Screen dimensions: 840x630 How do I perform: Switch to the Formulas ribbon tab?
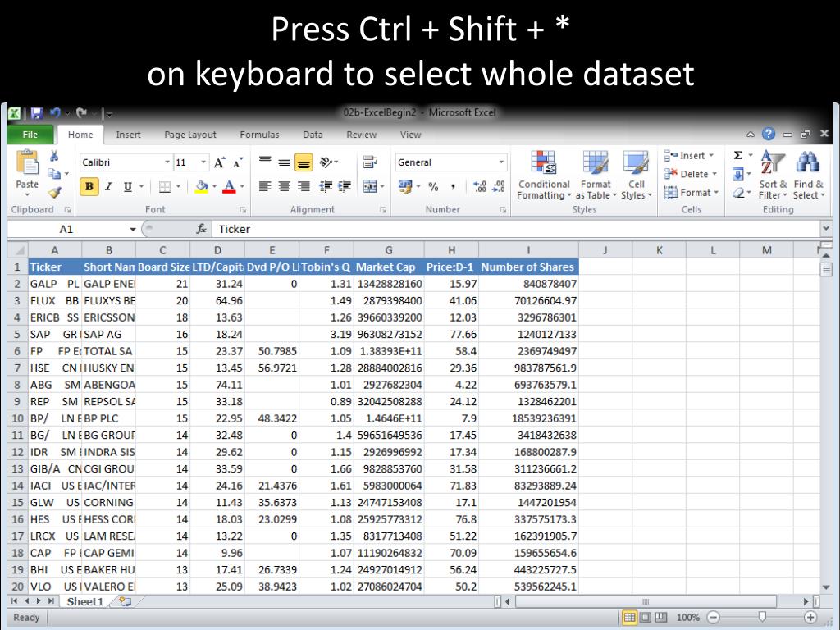pyautogui.click(x=259, y=135)
